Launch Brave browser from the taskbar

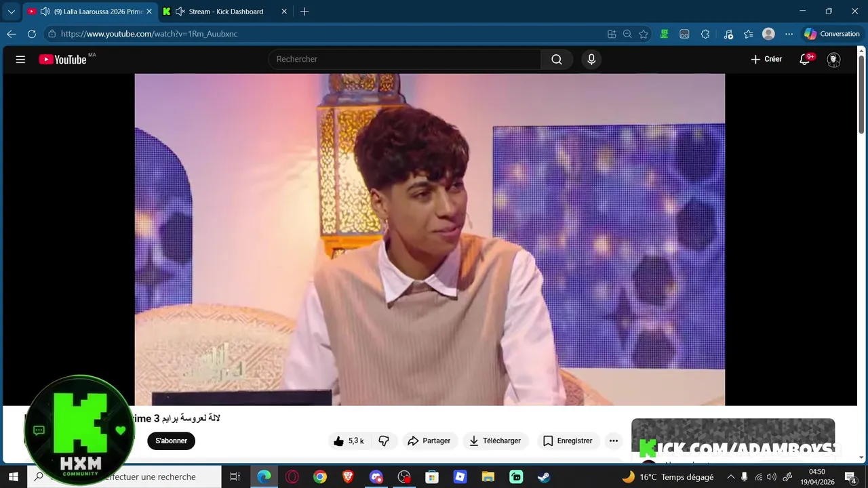tap(348, 477)
